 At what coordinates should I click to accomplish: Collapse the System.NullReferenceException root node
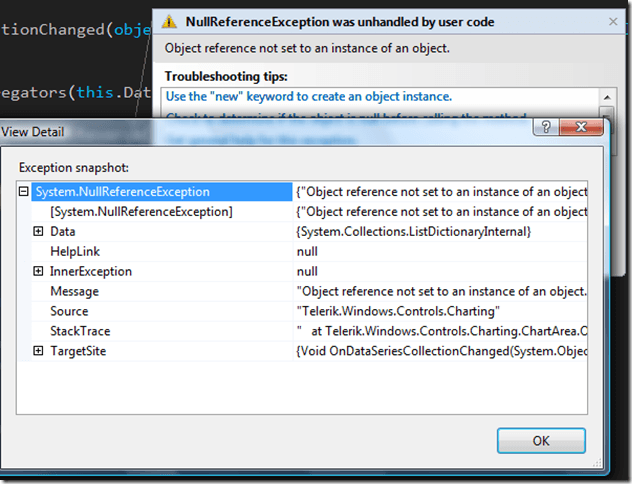[x=24, y=191]
